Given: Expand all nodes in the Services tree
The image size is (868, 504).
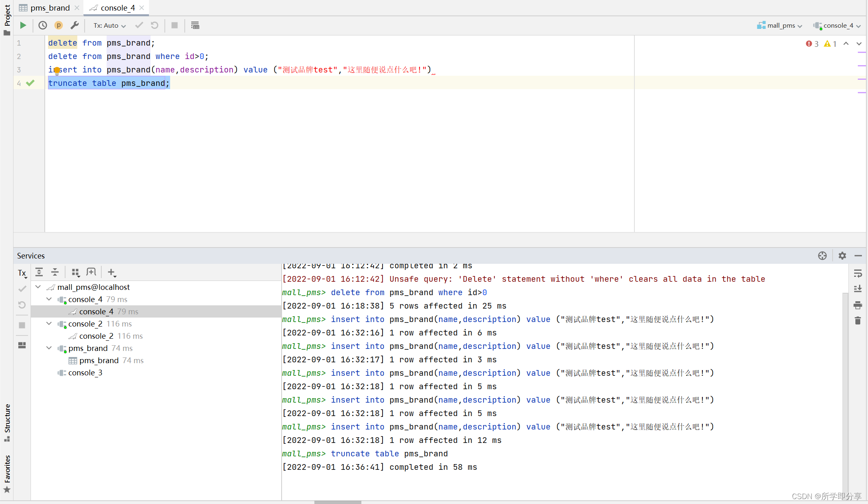Looking at the screenshot, I should pyautogui.click(x=39, y=272).
